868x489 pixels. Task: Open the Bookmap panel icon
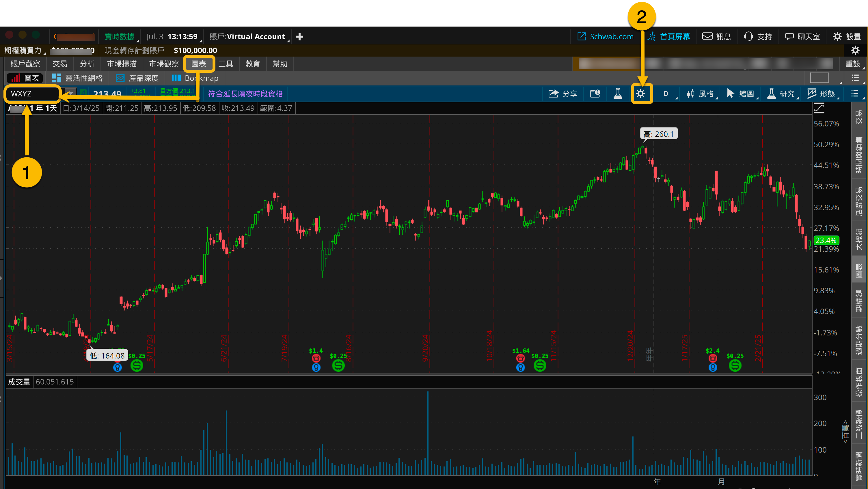point(176,78)
